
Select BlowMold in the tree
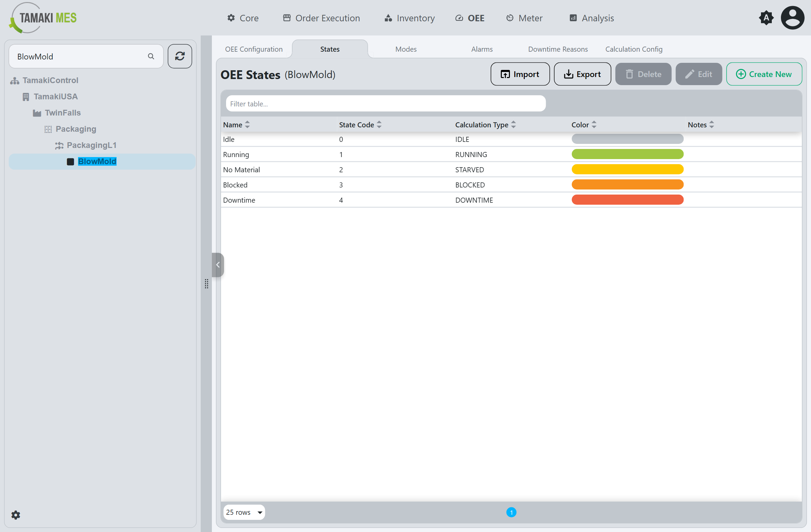(97, 161)
